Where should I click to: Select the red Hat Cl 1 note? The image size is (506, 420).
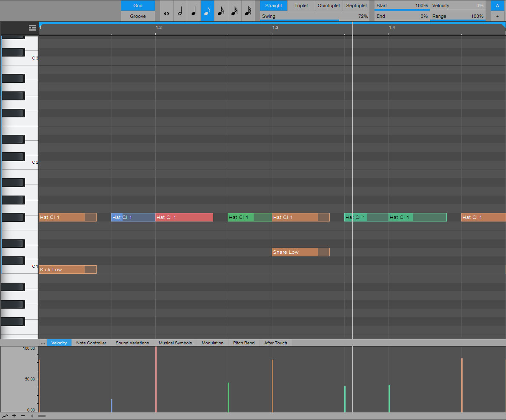[184, 217]
